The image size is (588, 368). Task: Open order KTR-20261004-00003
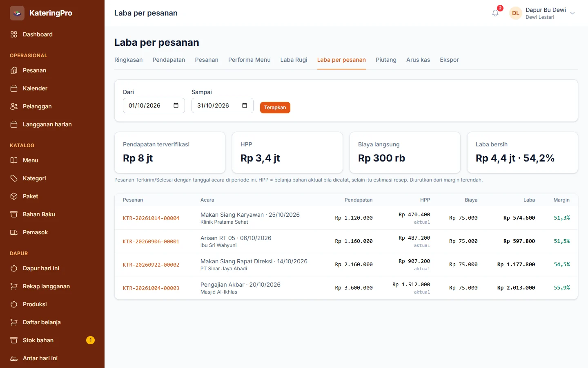(x=151, y=288)
